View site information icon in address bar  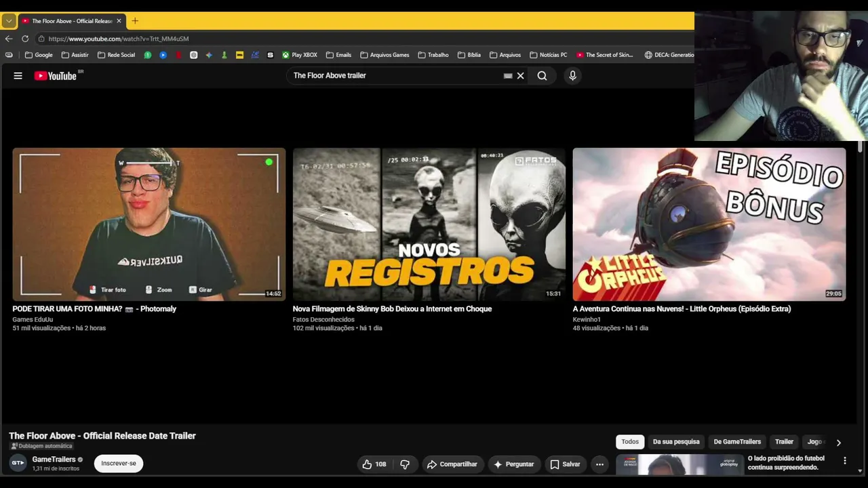(x=41, y=39)
